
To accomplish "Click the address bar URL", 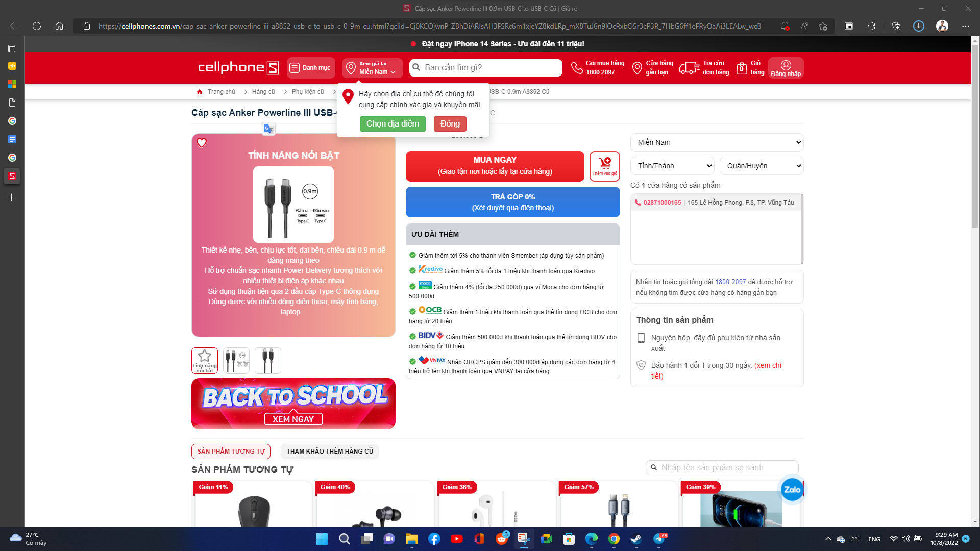I will coord(429,26).
